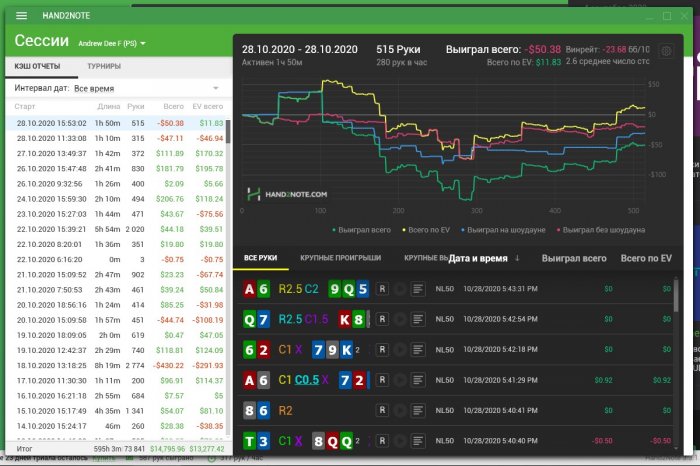Switch to the 'КЭШ ОТЧЕТЫ' tab
This screenshot has height=466, width=700.
click(x=37, y=66)
